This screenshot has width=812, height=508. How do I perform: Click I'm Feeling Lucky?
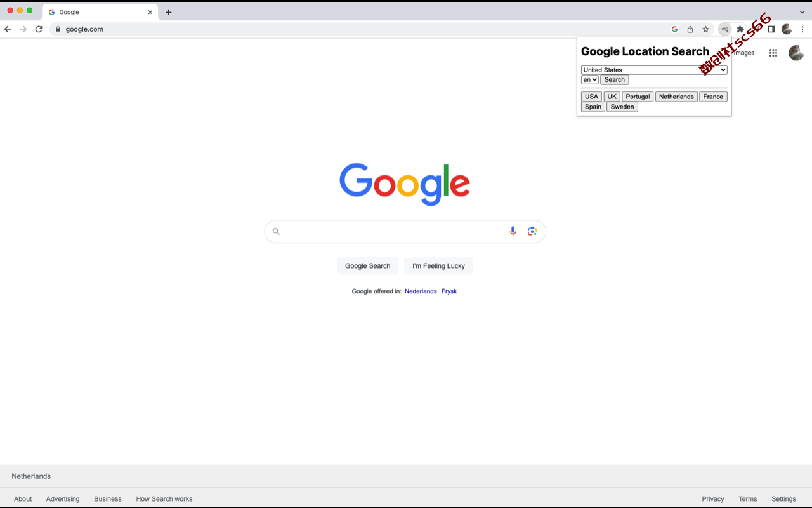438,266
